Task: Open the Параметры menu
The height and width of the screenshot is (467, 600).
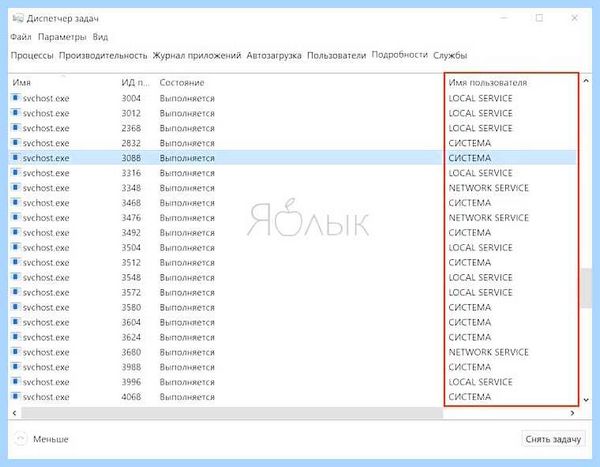Action: [x=62, y=37]
